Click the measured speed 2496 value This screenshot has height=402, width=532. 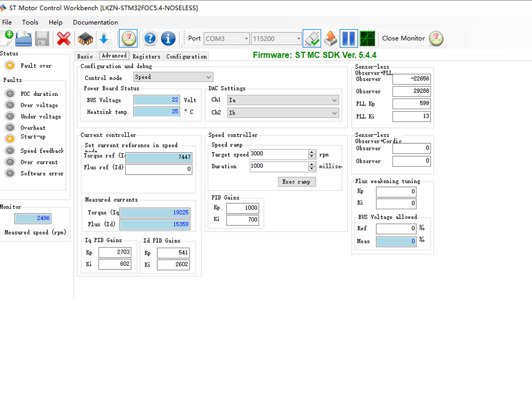[33, 218]
